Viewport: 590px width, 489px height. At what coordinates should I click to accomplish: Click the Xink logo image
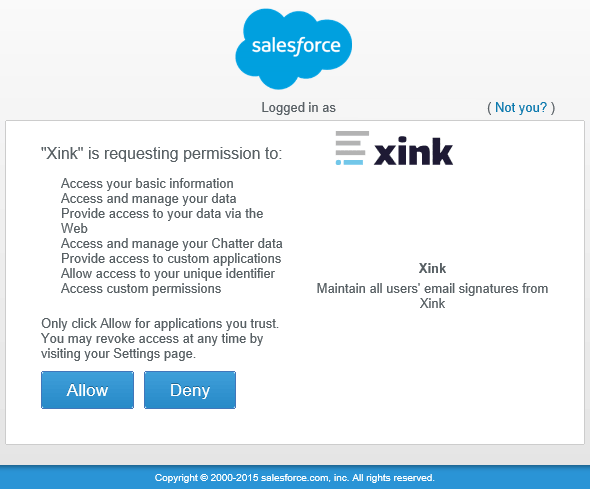coord(394,148)
